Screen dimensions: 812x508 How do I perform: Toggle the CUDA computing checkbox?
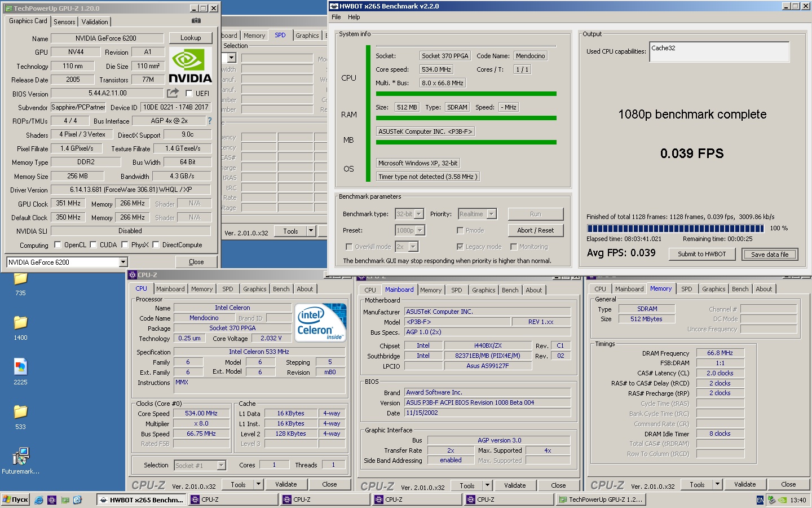pyautogui.click(x=94, y=245)
